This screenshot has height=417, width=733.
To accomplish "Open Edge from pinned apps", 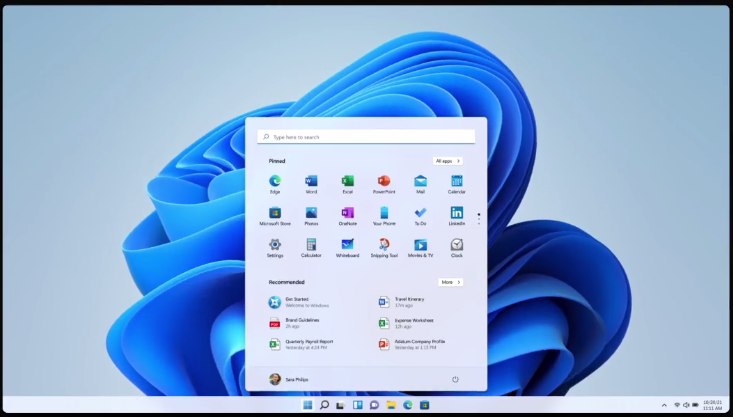I will click(275, 184).
